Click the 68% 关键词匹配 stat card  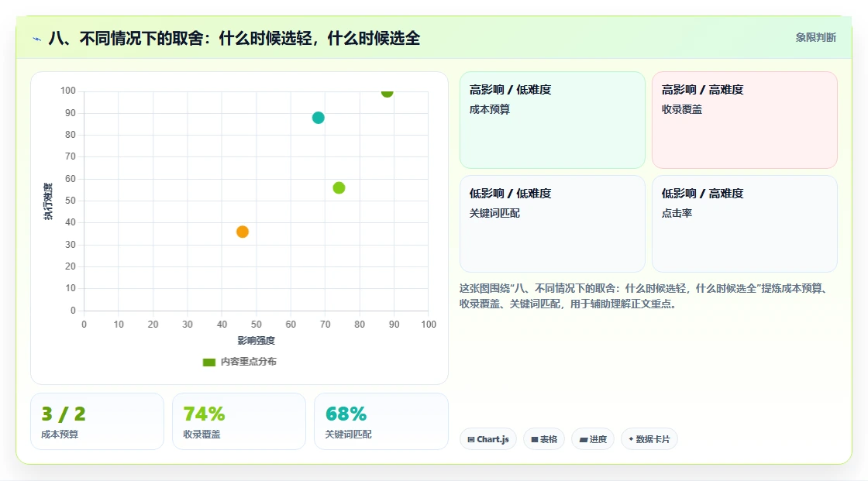point(381,421)
